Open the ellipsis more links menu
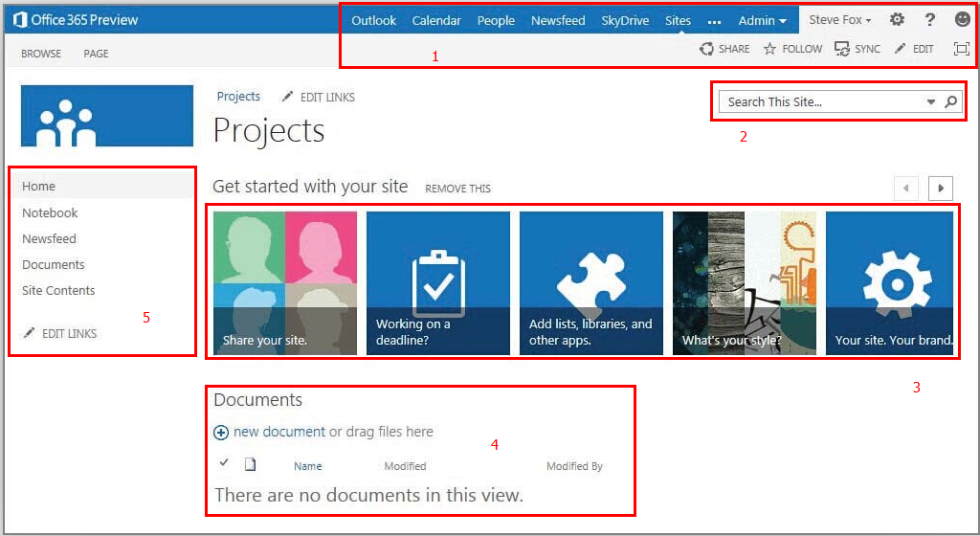980x536 pixels. pyautogui.click(x=714, y=21)
